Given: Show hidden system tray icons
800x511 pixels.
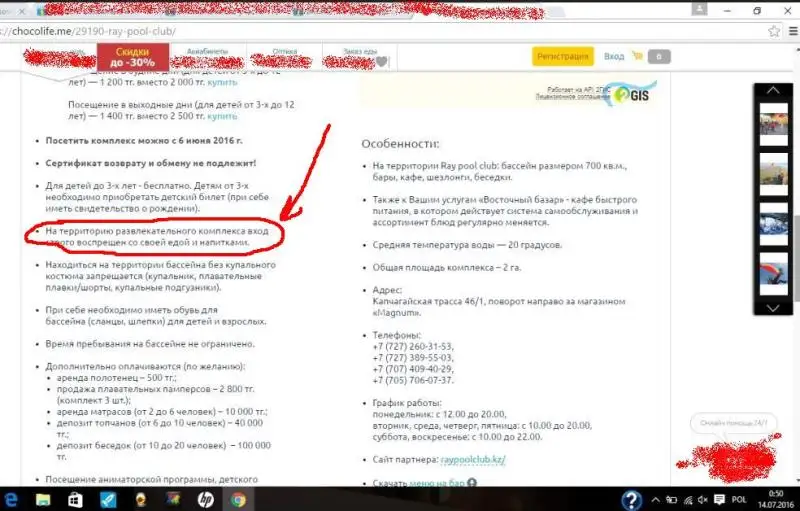Looking at the screenshot, I should pos(656,500).
